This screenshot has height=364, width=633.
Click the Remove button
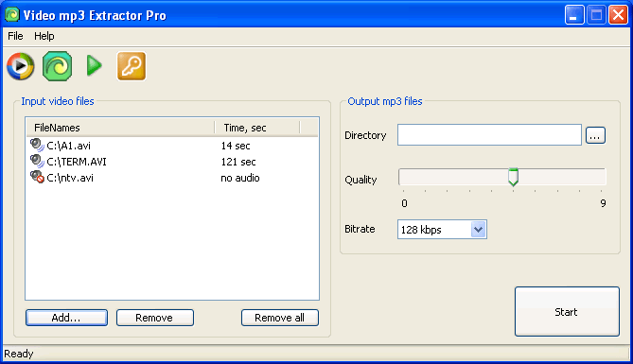click(x=155, y=318)
